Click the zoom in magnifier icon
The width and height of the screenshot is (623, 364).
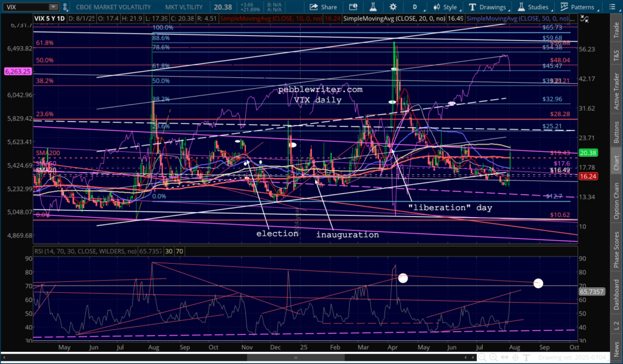[x=493, y=358]
